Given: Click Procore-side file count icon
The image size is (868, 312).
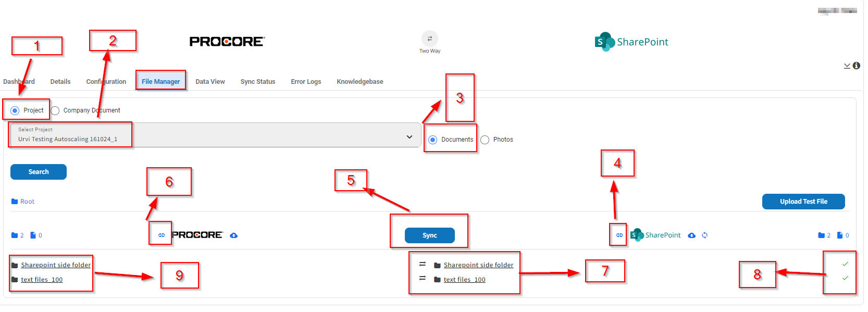Looking at the screenshot, I should (x=33, y=235).
